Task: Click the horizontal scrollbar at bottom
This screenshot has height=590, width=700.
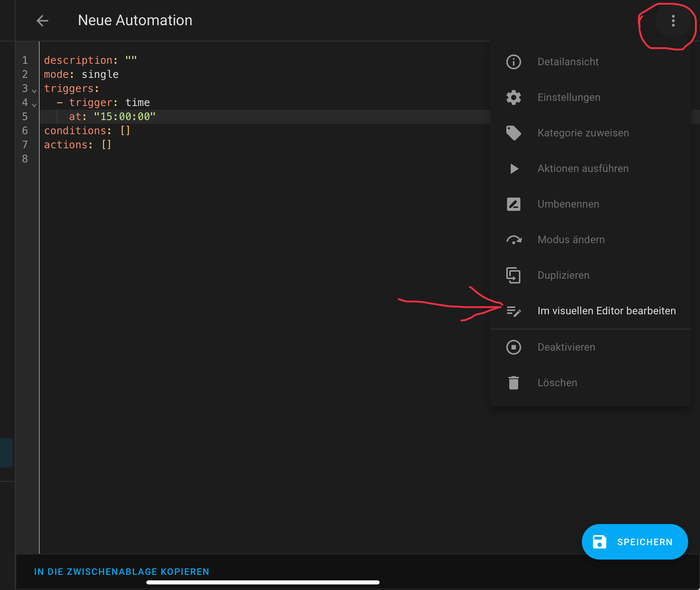Action: [263, 582]
